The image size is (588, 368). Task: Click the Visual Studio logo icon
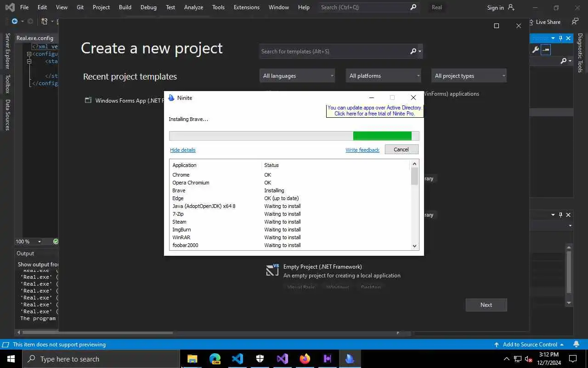pos(10,7)
